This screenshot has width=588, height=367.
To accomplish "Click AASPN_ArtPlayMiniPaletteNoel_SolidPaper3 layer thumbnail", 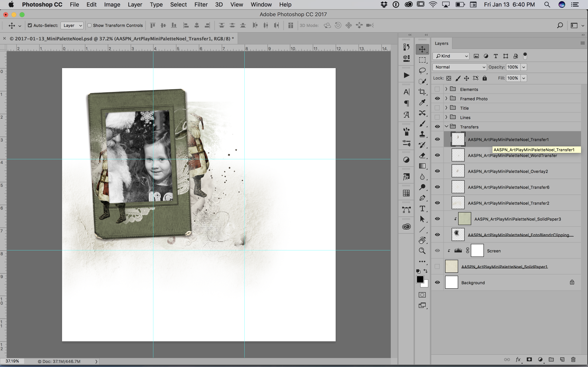I will 463,219.
